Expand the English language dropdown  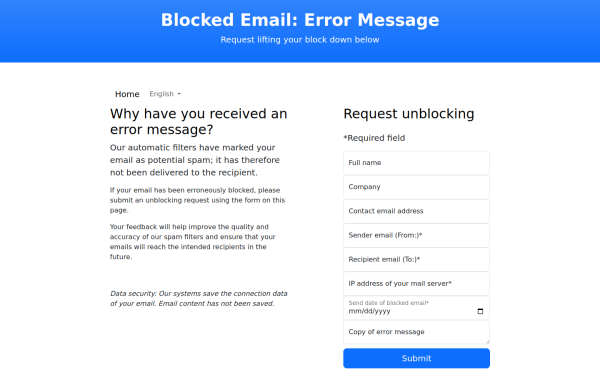[x=165, y=94]
